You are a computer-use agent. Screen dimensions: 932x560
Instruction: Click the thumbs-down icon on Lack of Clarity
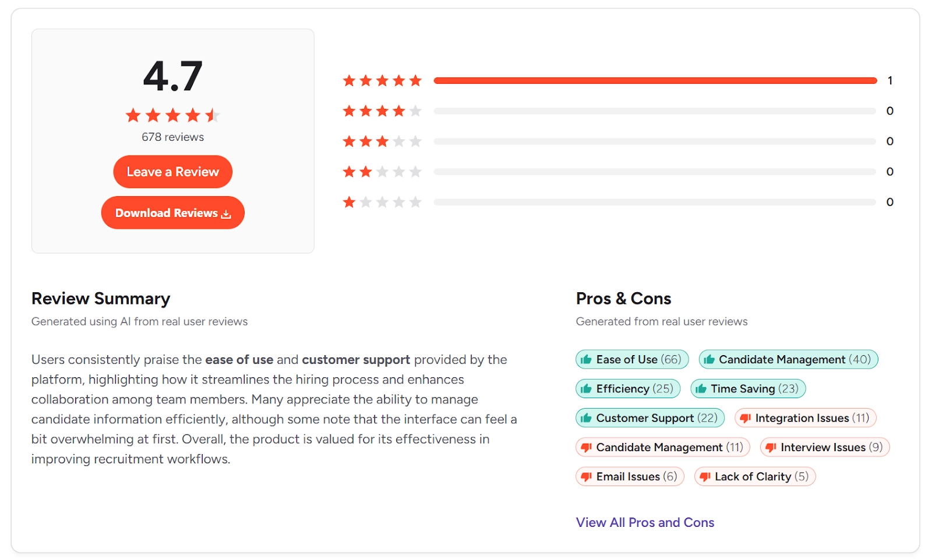click(x=704, y=476)
